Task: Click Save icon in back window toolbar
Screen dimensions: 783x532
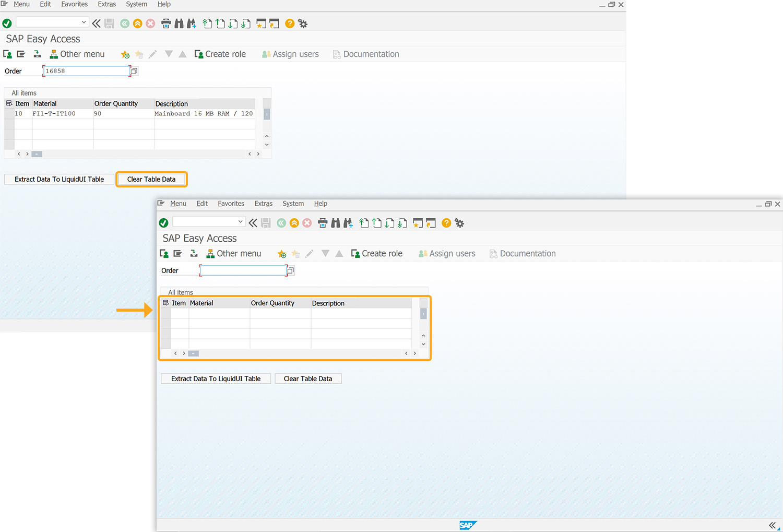Action: (x=109, y=23)
